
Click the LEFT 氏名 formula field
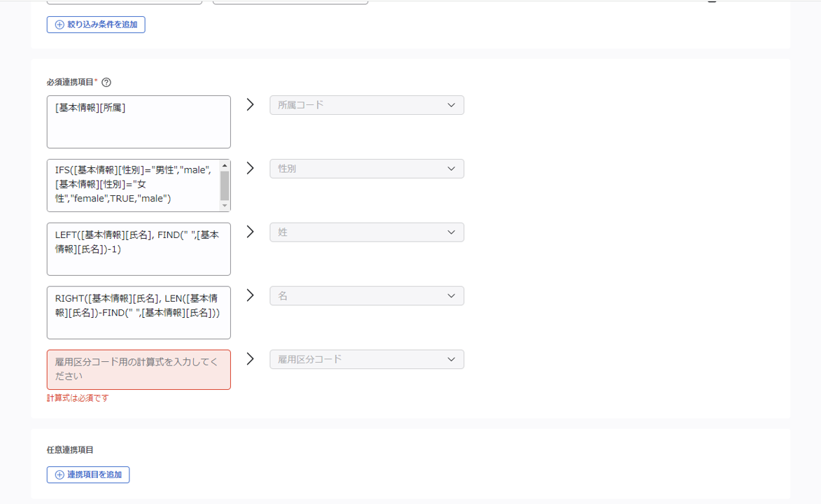(139, 249)
